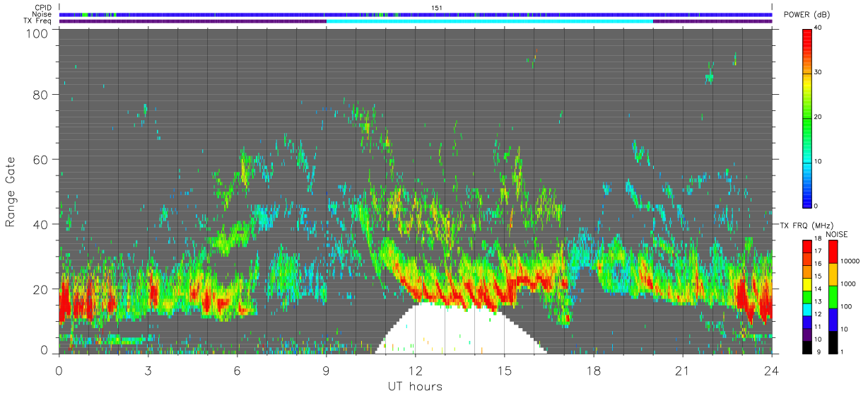
Task: Click the '24' tick on the UT hours axis
Action: 771,370
